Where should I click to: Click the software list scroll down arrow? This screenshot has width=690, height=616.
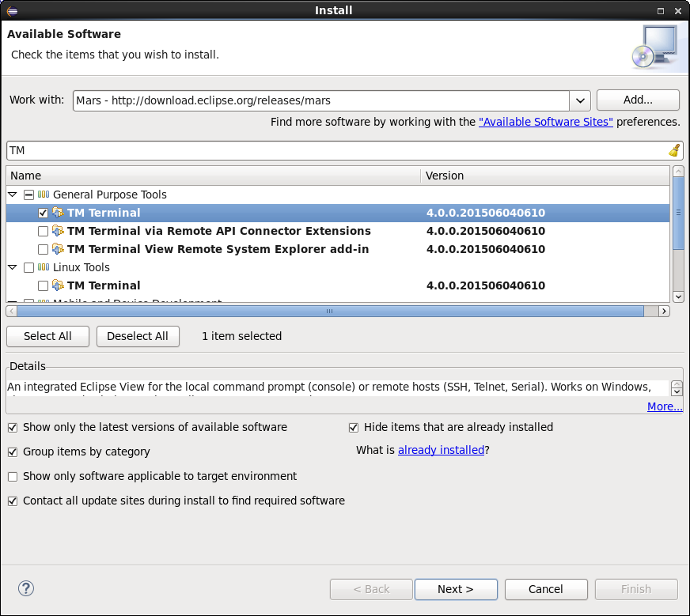678,297
